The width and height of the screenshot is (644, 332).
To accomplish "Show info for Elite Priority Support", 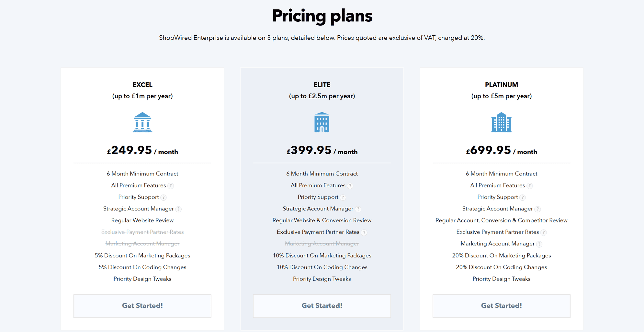I will pos(343,197).
